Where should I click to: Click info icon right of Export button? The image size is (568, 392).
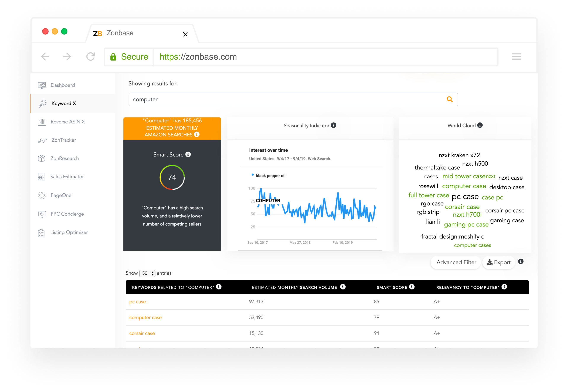pos(521,261)
